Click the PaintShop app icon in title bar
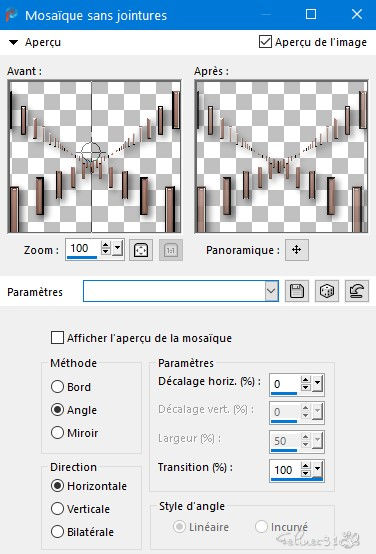Image resolution: width=376 pixels, height=554 pixels. pyautogui.click(x=11, y=15)
